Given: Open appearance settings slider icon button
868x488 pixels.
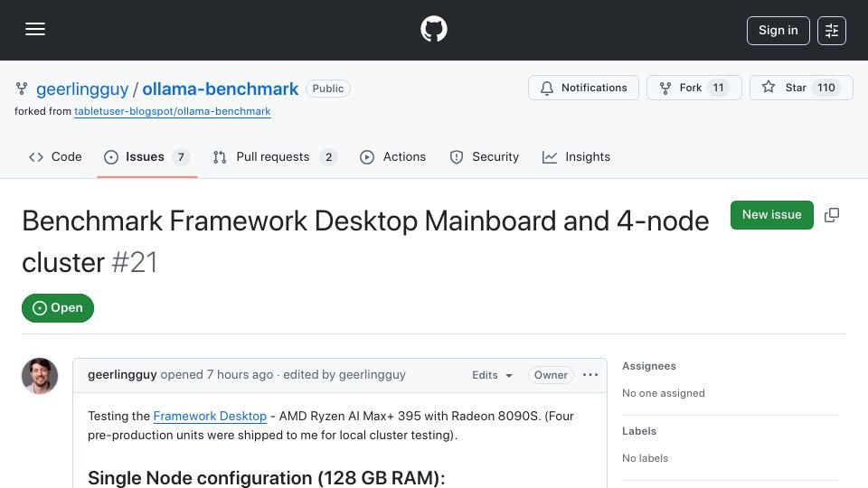Looking at the screenshot, I should [832, 31].
